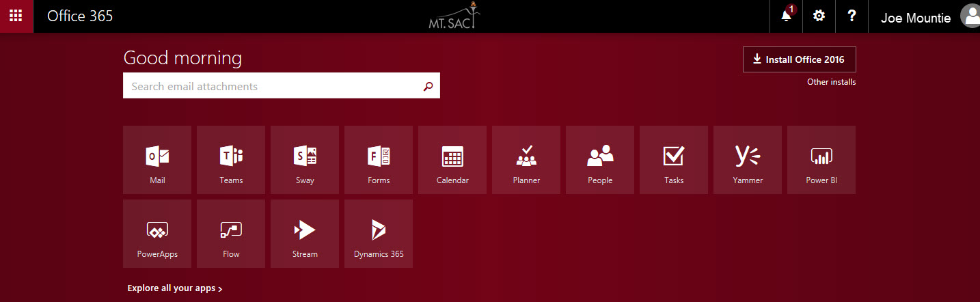View notifications via the bell icon

(x=787, y=16)
